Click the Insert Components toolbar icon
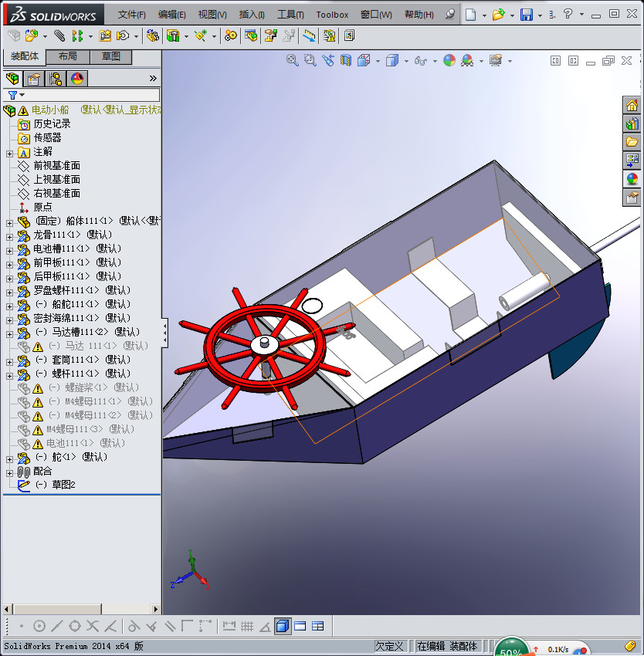The height and width of the screenshot is (656, 644). (32, 36)
